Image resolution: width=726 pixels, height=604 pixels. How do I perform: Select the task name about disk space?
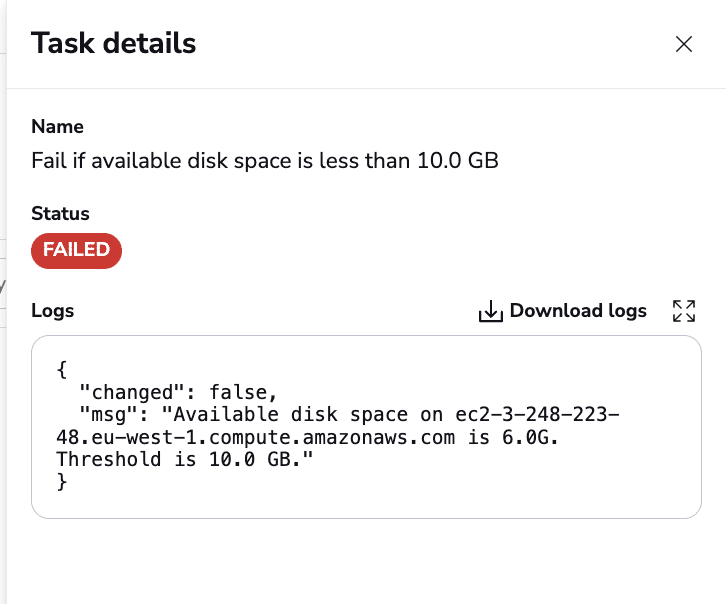(265, 161)
